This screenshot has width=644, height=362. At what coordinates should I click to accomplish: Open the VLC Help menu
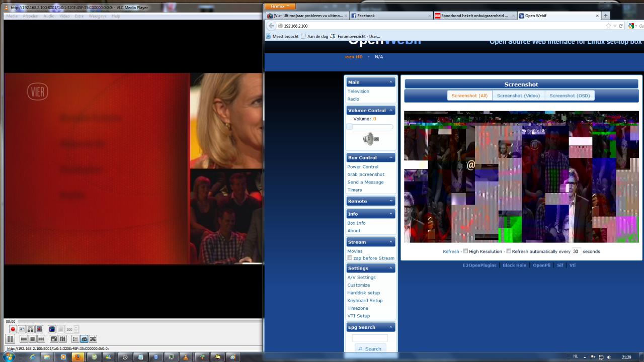click(x=116, y=16)
